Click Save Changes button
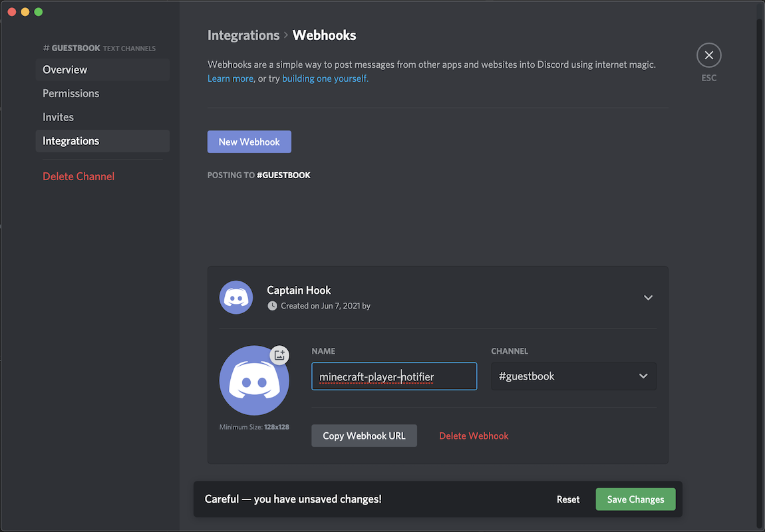Viewport: 765px width, 532px height. [635, 499]
